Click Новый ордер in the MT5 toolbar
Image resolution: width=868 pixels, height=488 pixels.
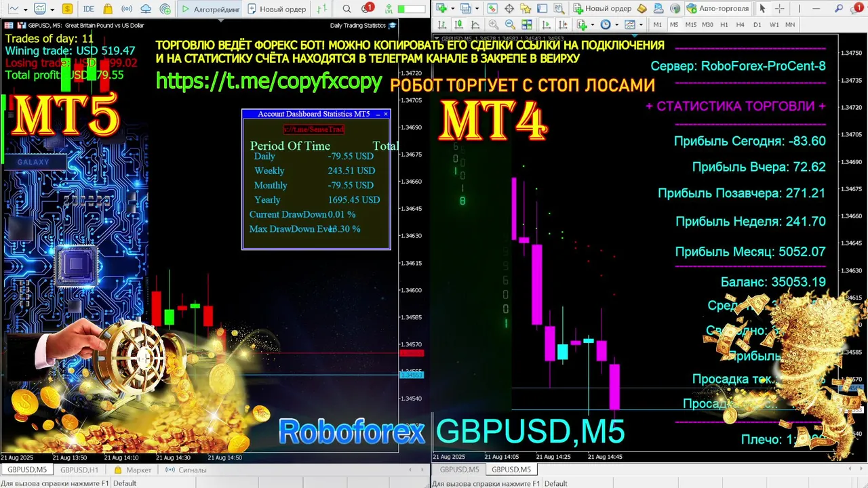[277, 9]
